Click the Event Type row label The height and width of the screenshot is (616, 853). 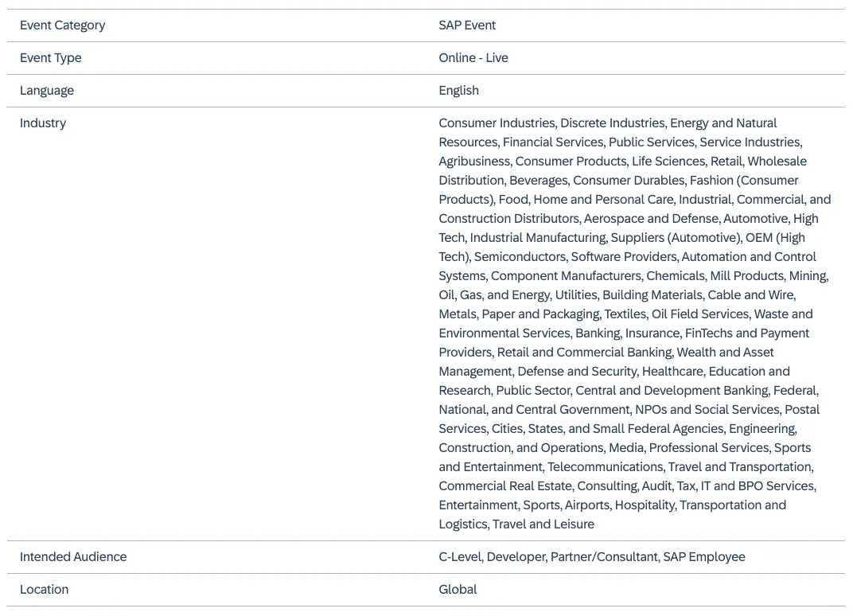tap(50, 58)
